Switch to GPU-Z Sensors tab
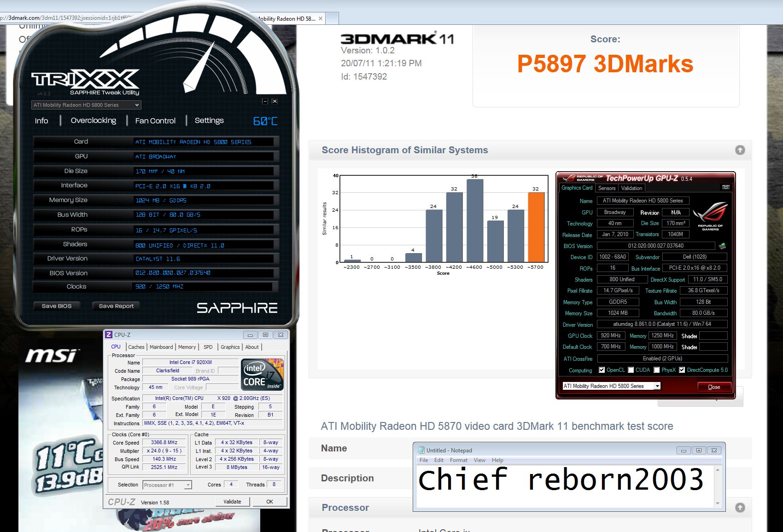Image resolution: width=783 pixels, height=532 pixels. click(x=607, y=188)
